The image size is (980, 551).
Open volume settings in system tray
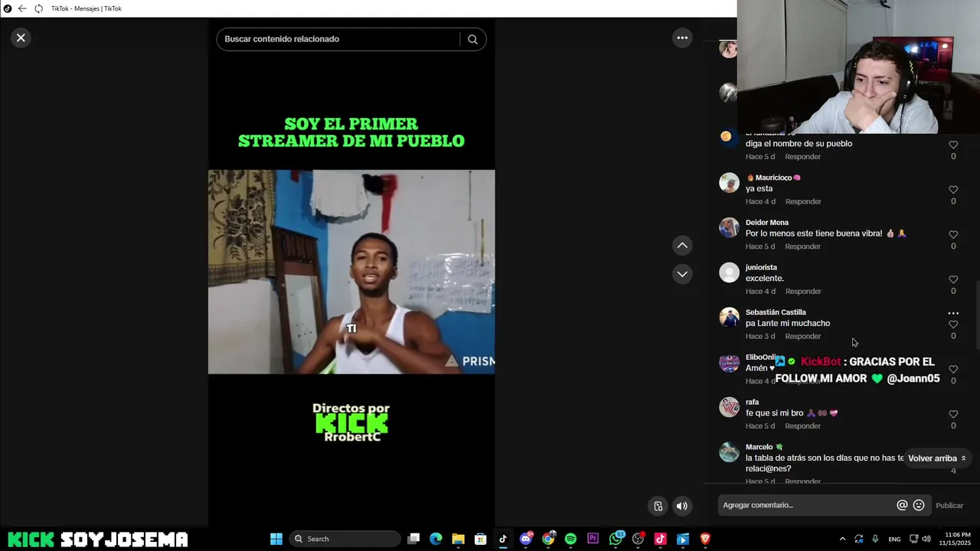(x=926, y=539)
